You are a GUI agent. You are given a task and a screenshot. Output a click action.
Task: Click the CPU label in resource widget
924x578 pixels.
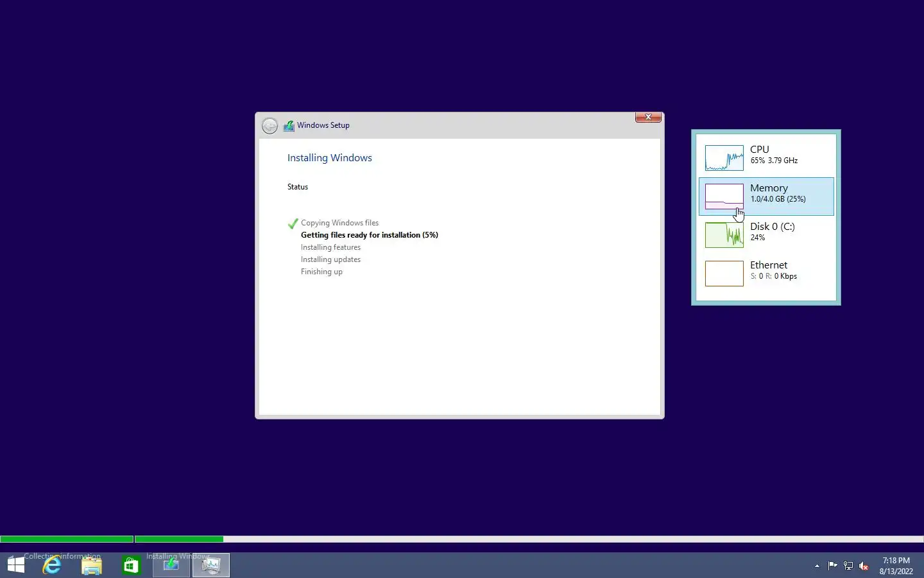pos(760,149)
